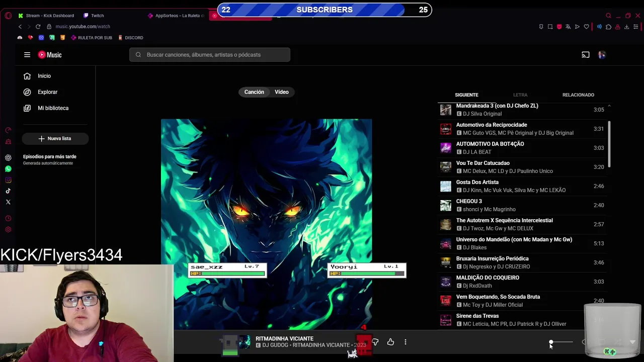Reload the page with the refresh icon
644x362 pixels.
(x=38, y=27)
